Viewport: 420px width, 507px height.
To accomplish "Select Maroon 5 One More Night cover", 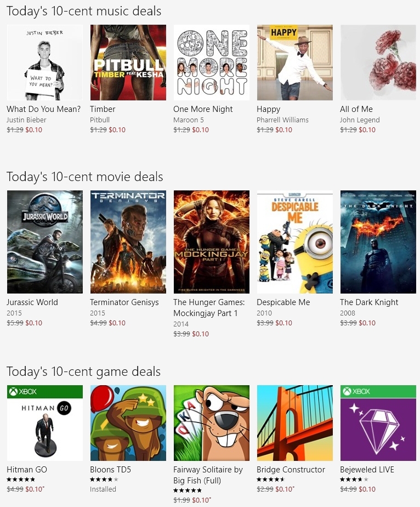I will (212, 63).
